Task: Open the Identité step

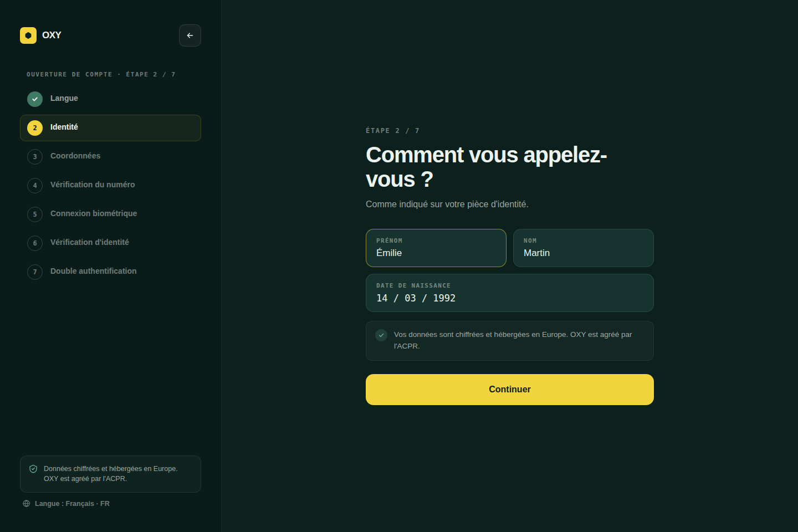Action: (x=110, y=128)
